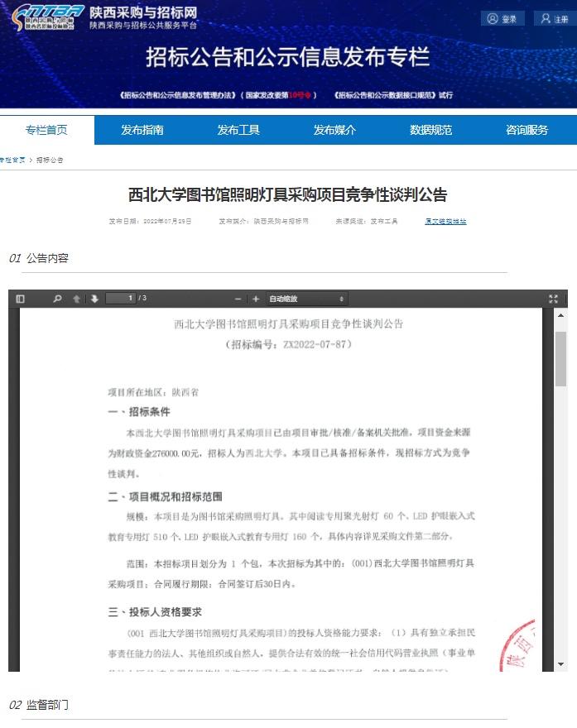Viewport: 577px width, 728px height.
Task: Open the 自动缩放 zoom dropdown
Action: (306, 299)
